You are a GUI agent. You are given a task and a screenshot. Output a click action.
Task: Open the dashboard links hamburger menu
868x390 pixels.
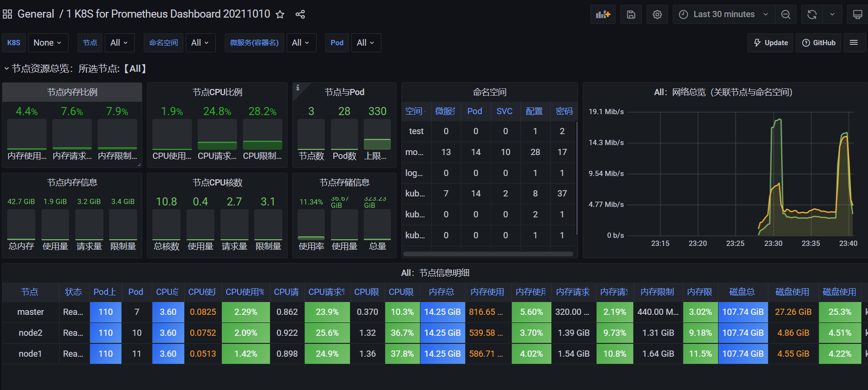click(854, 43)
